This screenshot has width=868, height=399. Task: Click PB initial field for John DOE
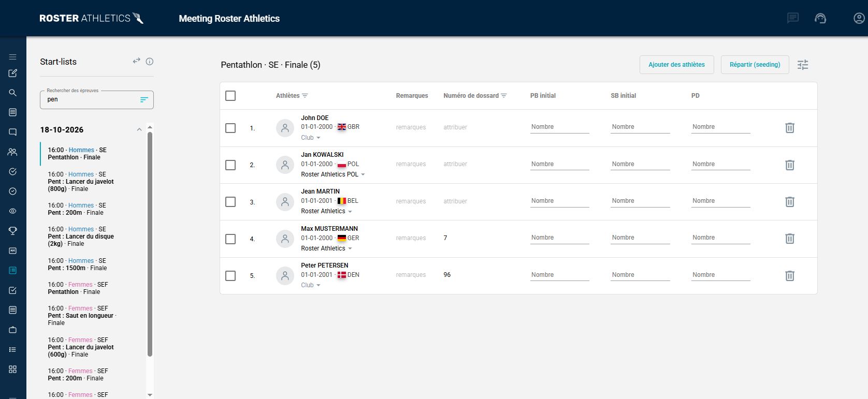(x=559, y=127)
